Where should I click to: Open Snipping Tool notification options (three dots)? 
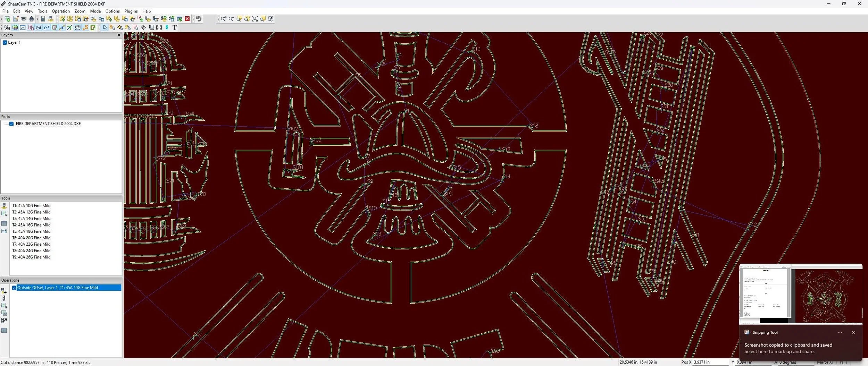[840, 332]
